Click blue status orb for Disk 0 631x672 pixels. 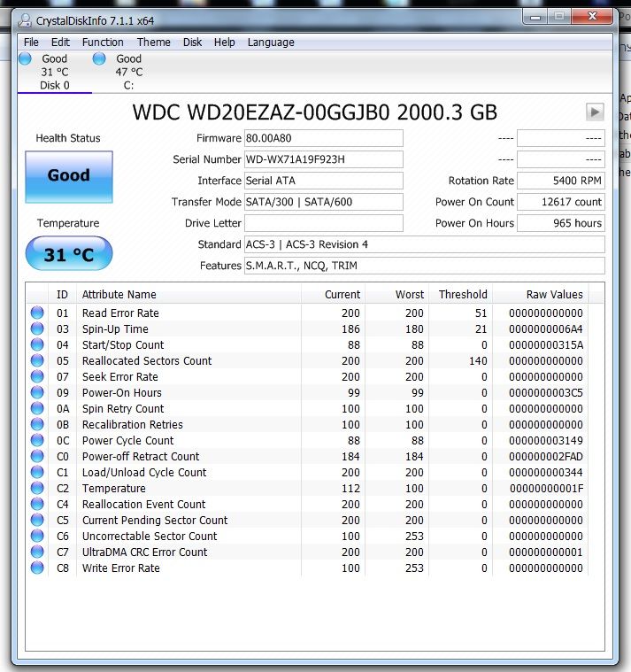25,58
